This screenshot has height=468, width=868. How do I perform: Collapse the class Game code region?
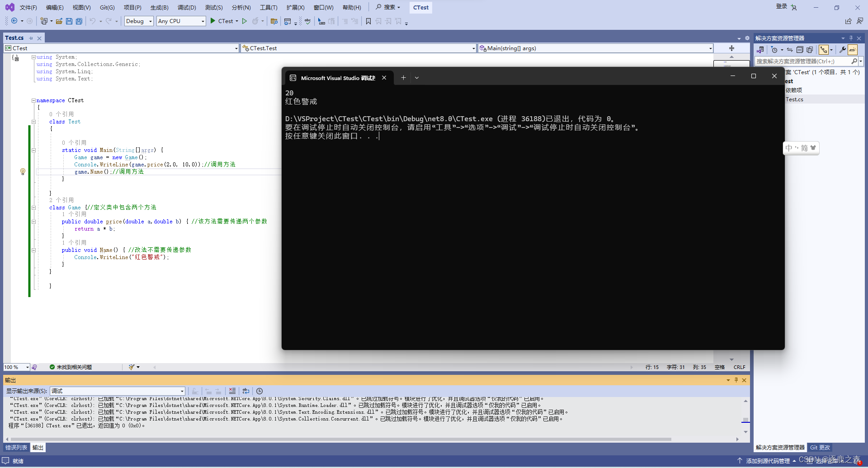(x=33, y=208)
